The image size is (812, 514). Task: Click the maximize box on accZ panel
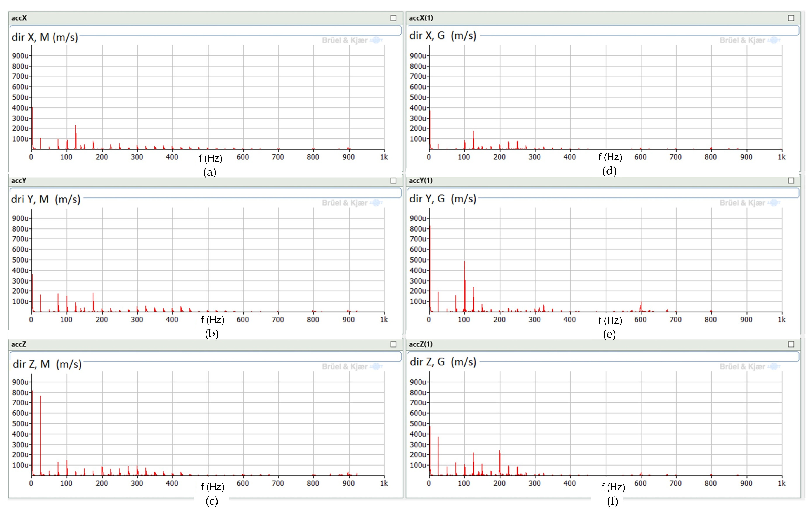(393, 344)
